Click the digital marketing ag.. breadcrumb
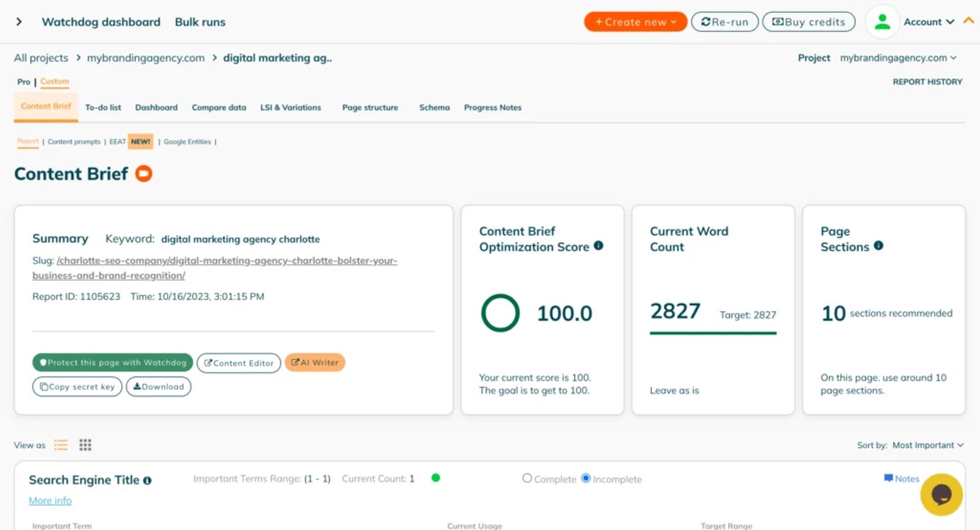980x530 pixels. (277, 58)
